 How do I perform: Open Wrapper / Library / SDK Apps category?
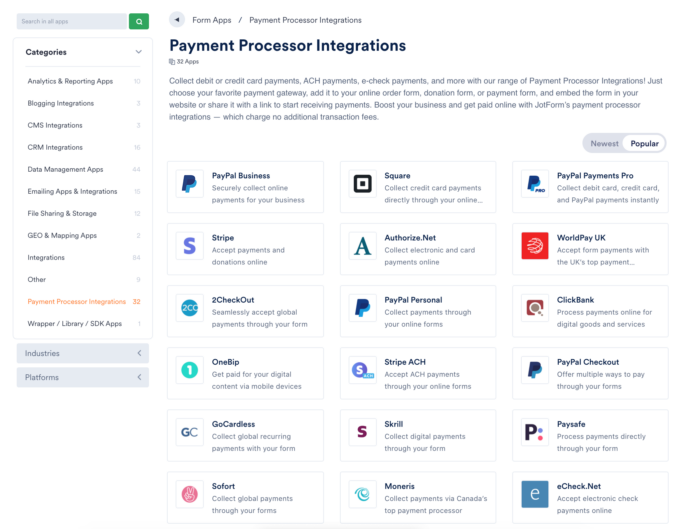(x=75, y=323)
